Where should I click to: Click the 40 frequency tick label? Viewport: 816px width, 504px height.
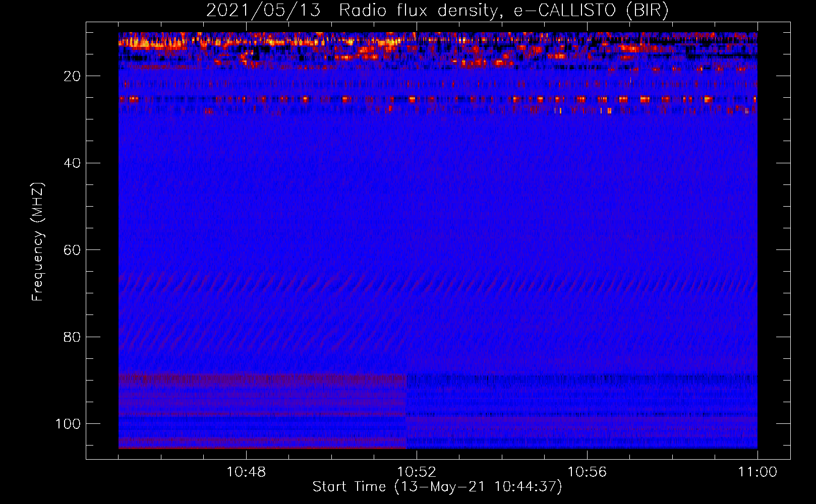pyautogui.click(x=72, y=163)
